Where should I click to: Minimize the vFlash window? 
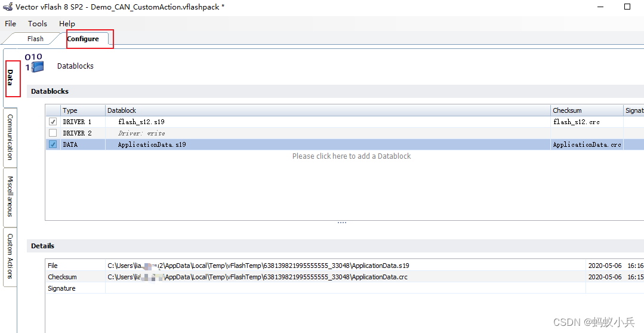[600, 7]
